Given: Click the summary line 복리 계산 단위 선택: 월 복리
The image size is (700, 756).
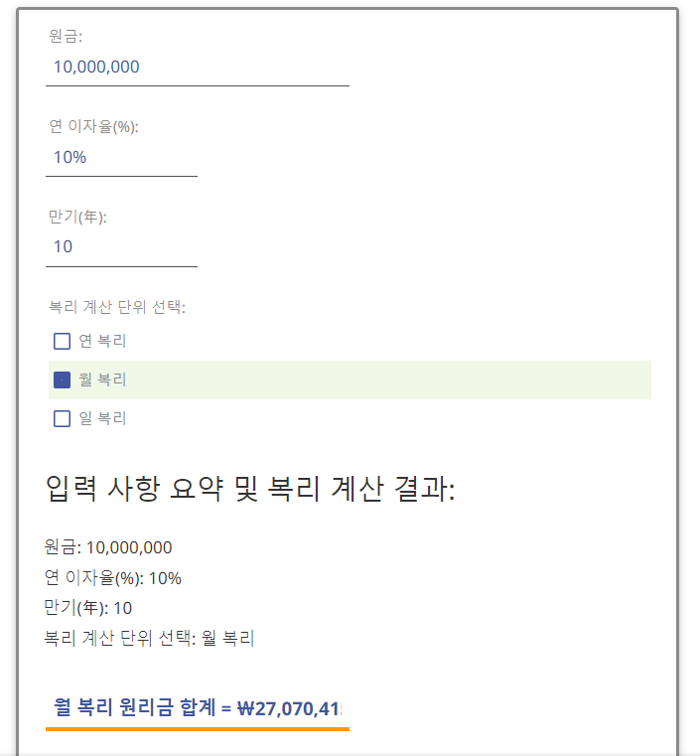Looking at the screenshot, I should coord(149,639).
